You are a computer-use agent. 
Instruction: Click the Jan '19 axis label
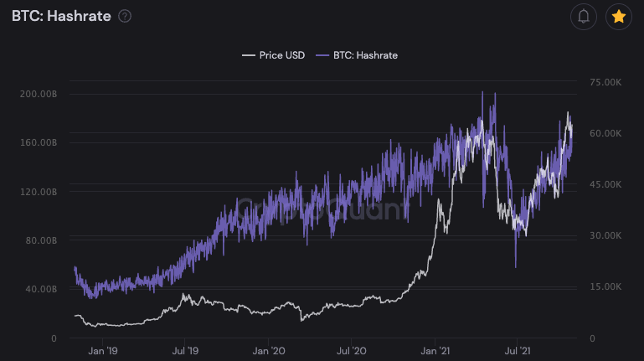point(103,351)
